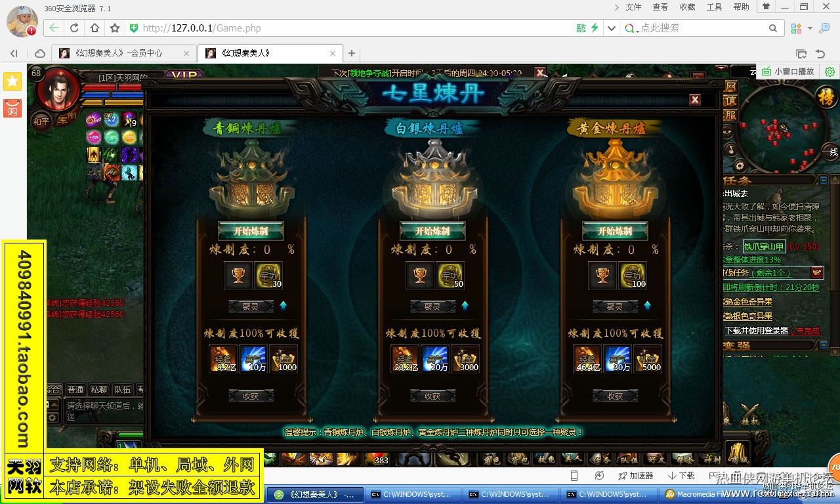Open the 榜 ranking button near minimap
Screen dimensions: 840x504
coord(826,98)
